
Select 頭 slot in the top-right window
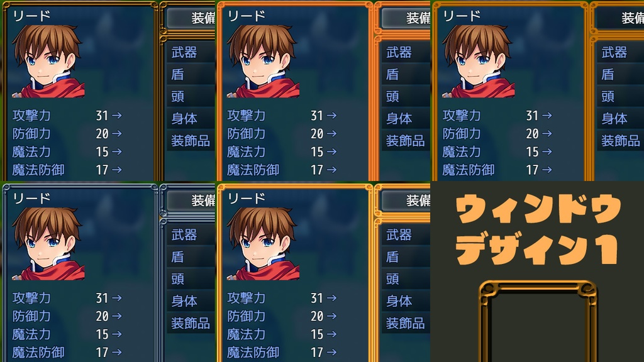(620, 96)
